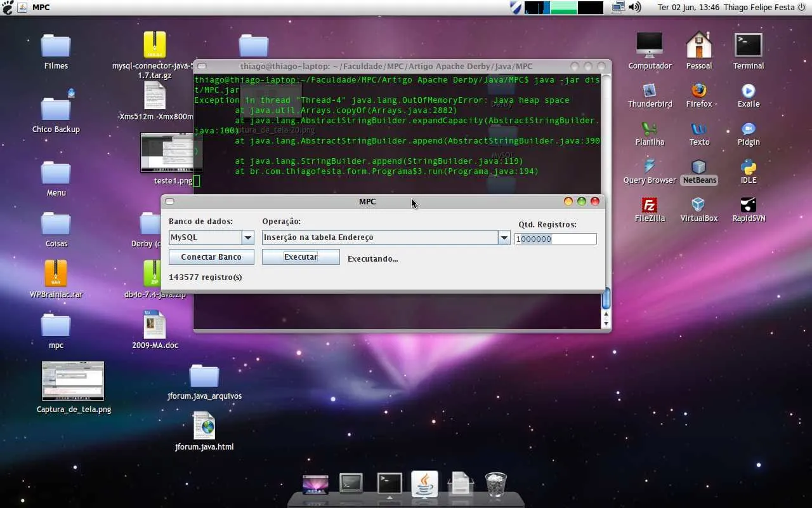812x508 pixels.
Task: Click the Qtd. Registros input field
Action: pos(555,239)
